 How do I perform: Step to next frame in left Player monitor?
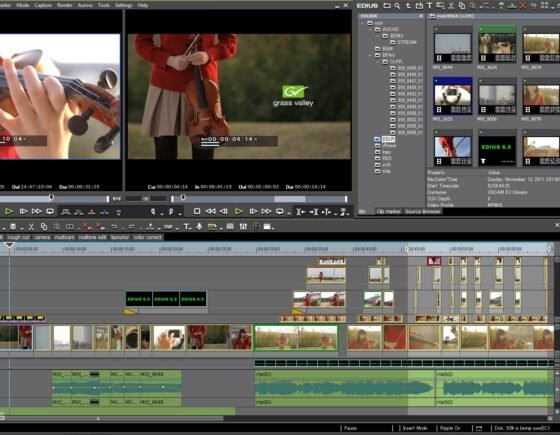pyautogui.click(x=23, y=211)
